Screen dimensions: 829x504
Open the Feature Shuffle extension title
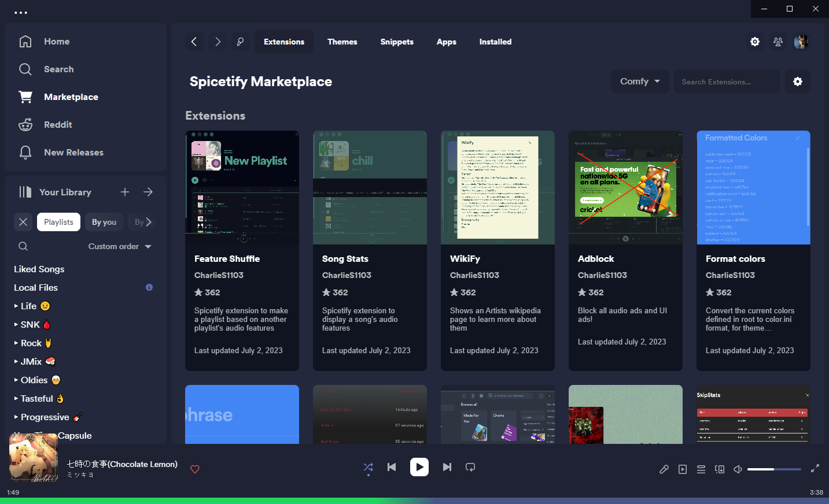click(x=227, y=259)
